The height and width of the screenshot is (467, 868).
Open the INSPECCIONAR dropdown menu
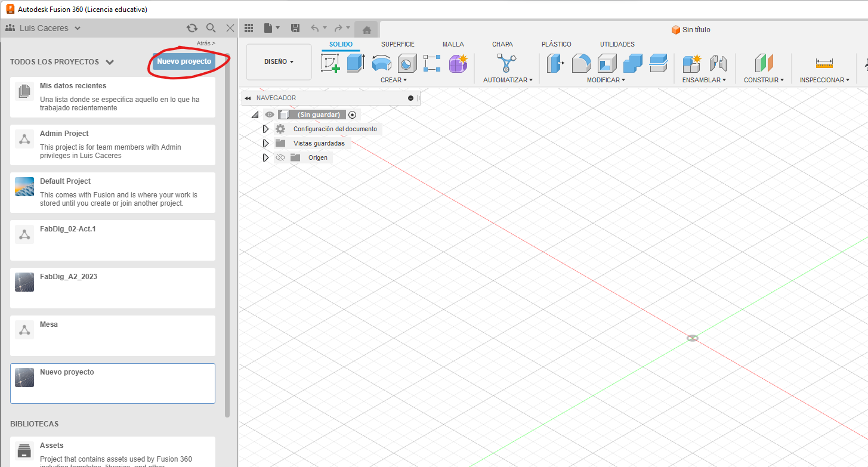[824, 80]
